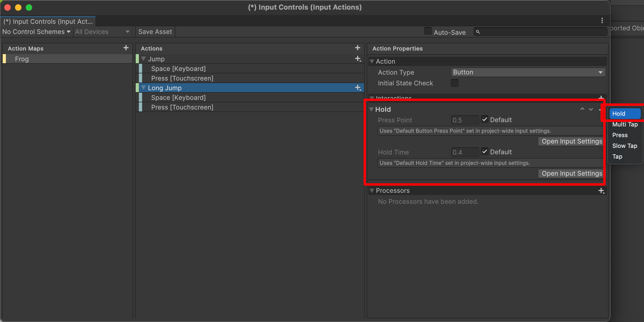This screenshot has height=322, width=644.
Task: Collapse the Jump action tree
Action: tap(143, 59)
